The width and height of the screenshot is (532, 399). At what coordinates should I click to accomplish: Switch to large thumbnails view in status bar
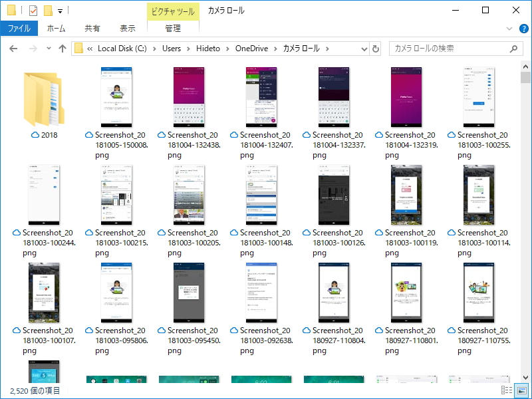pos(523,390)
